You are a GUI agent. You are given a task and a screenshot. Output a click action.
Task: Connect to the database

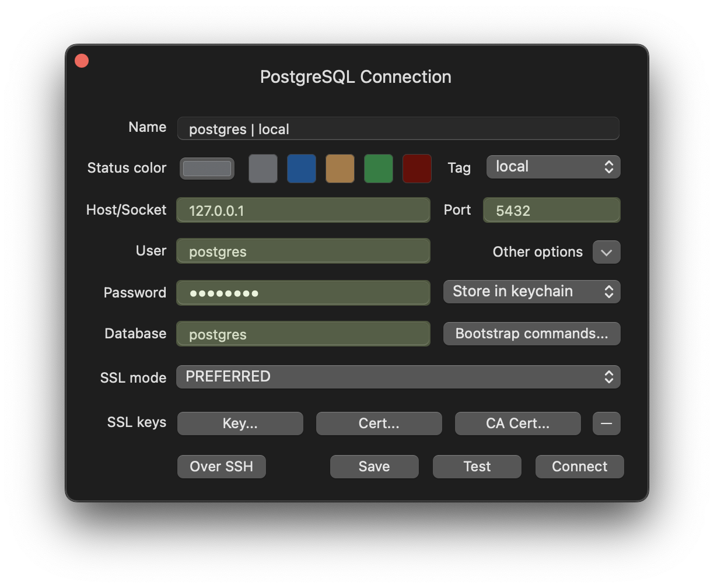coord(580,467)
